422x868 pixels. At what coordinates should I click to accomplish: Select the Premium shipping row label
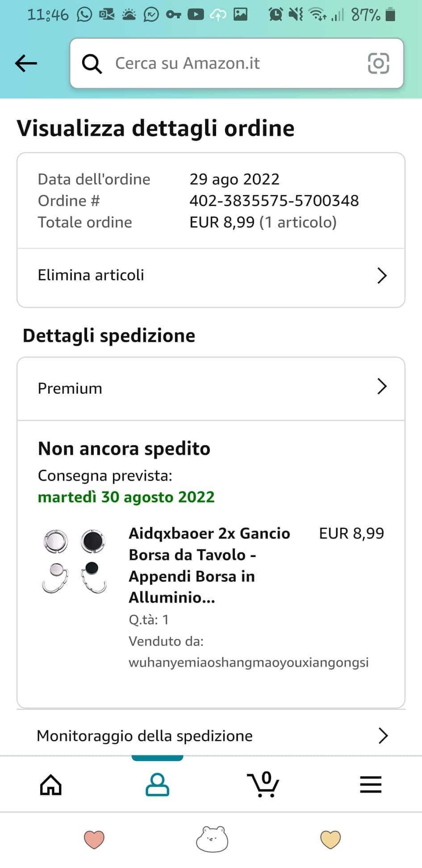[70, 388]
